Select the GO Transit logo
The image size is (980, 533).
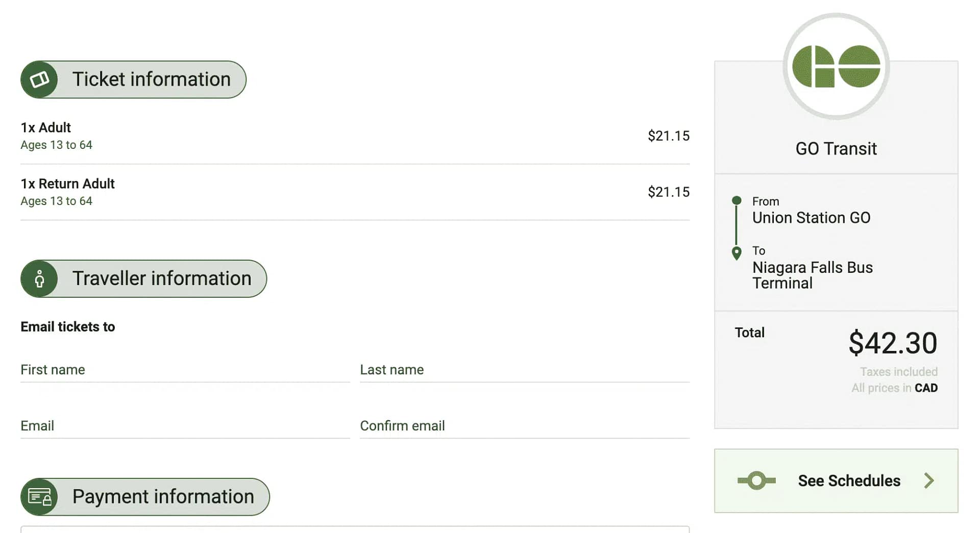click(835, 66)
